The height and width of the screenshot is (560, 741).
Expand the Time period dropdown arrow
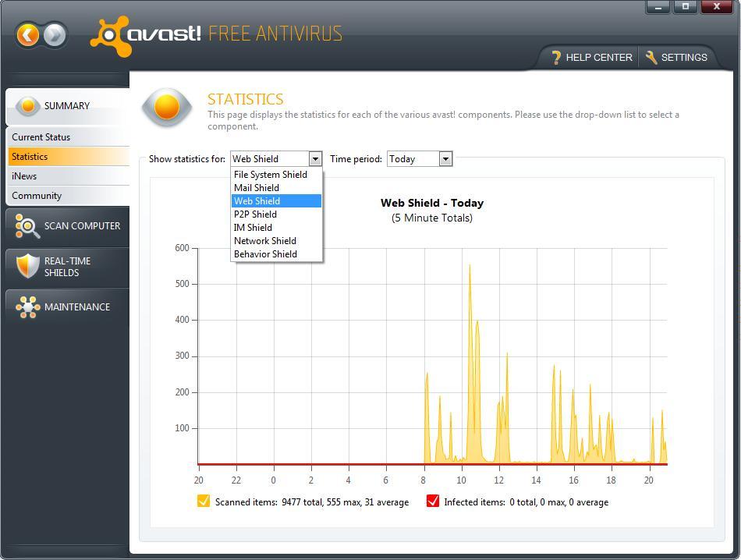click(x=445, y=159)
